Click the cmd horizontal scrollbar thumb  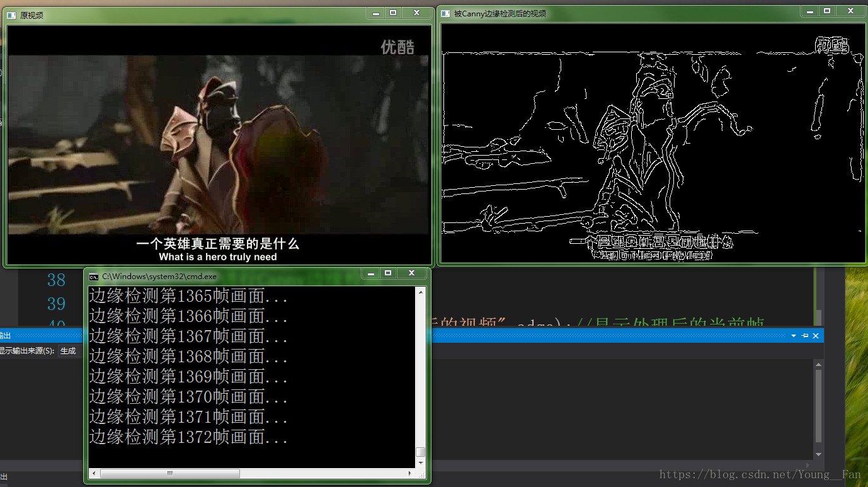[x=170, y=473]
